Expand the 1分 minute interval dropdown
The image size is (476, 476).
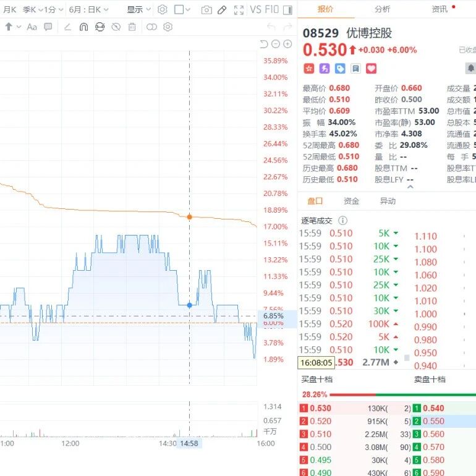(53, 10)
